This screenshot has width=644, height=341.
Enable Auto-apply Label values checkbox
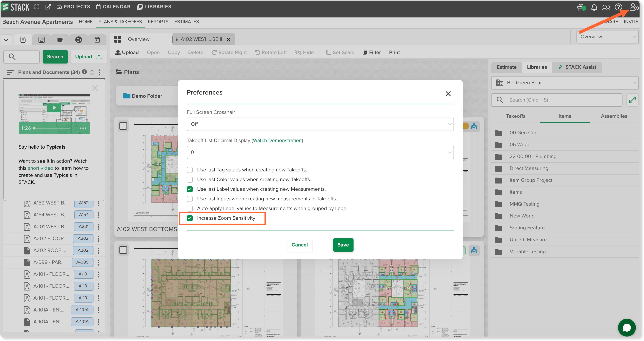click(190, 209)
